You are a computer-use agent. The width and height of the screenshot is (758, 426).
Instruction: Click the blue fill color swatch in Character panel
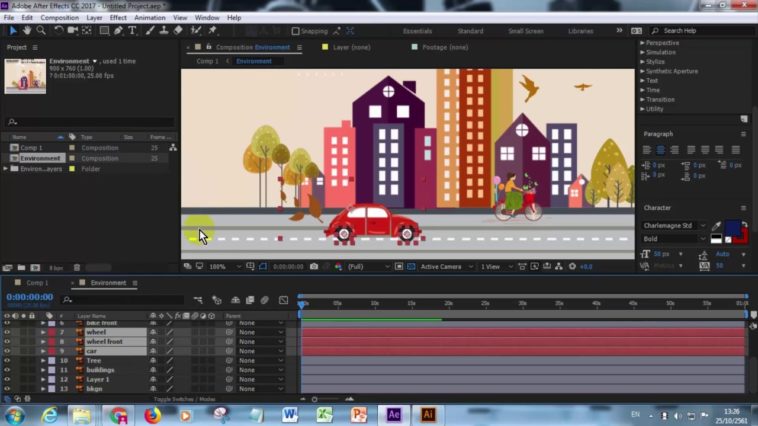coord(733,228)
